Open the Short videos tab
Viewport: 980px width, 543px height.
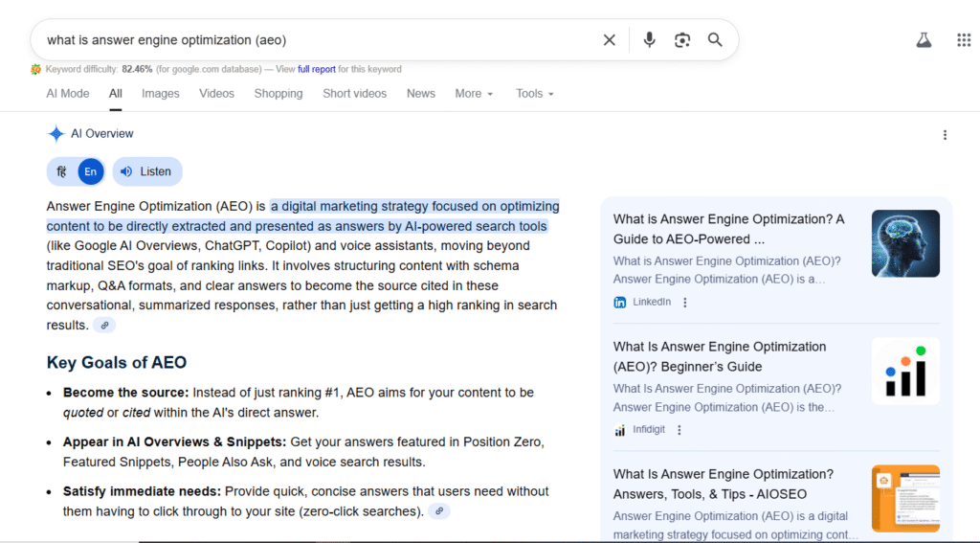354,94
